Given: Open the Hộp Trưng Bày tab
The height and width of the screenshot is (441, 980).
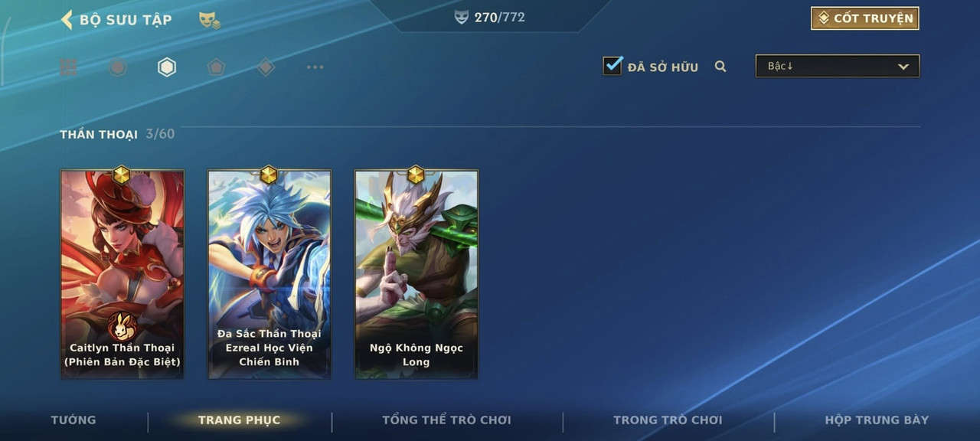Looking at the screenshot, I should tap(877, 420).
